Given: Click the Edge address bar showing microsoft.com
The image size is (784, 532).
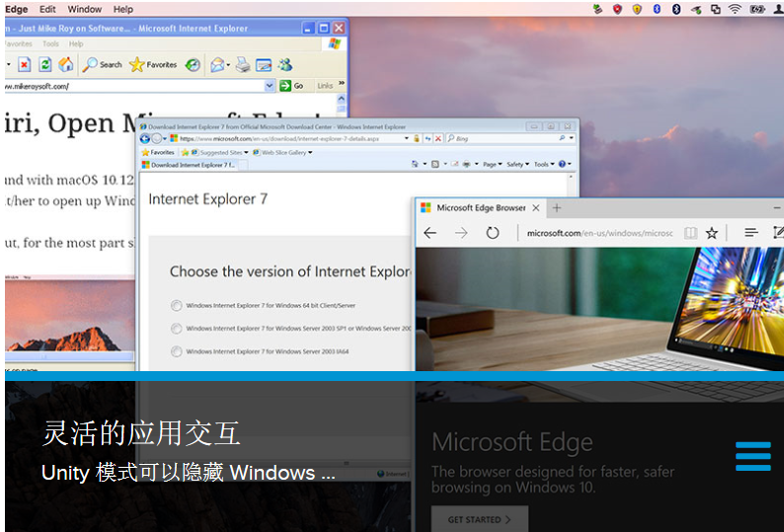Looking at the screenshot, I should [x=600, y=233].
